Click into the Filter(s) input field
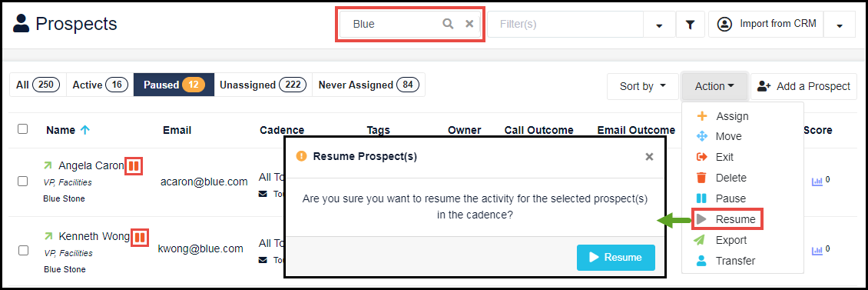Screen dimensions: 868x290 tap(565, 25)
